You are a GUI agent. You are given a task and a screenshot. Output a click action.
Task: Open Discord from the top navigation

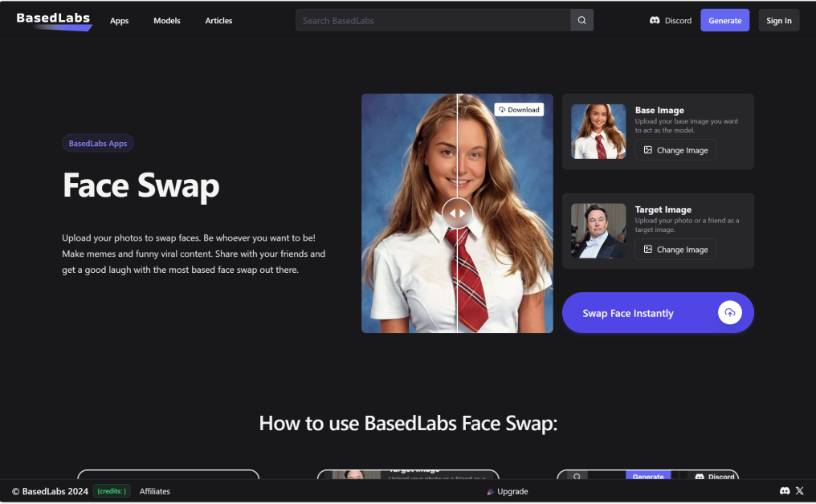pos(671,21)
